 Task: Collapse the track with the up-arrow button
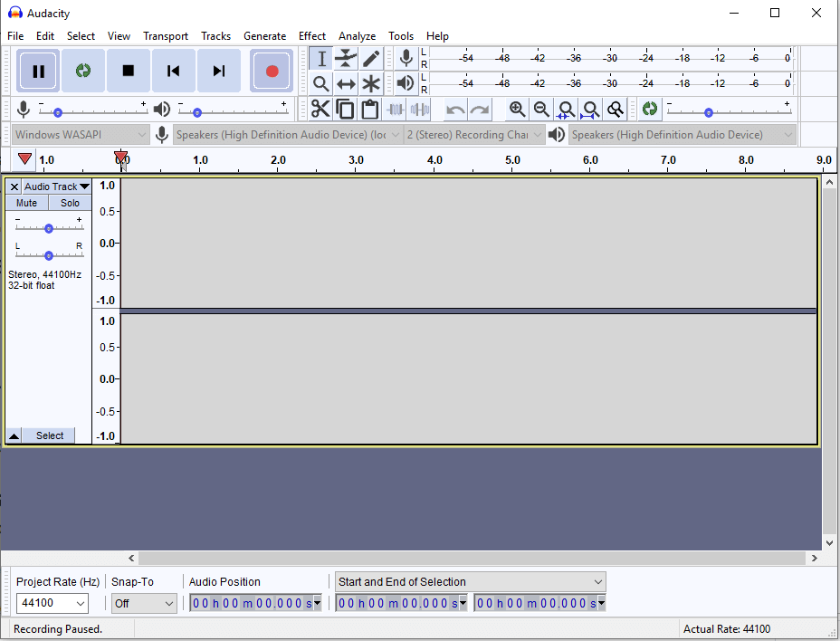coord(14,435)
